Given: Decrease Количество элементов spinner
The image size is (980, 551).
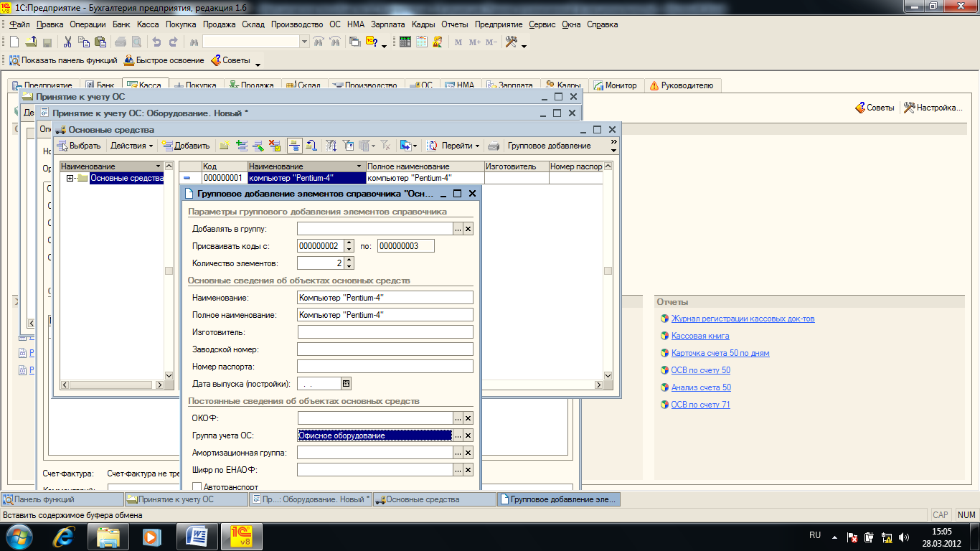Looking at the screenshot, I should (x=349, y=266).
